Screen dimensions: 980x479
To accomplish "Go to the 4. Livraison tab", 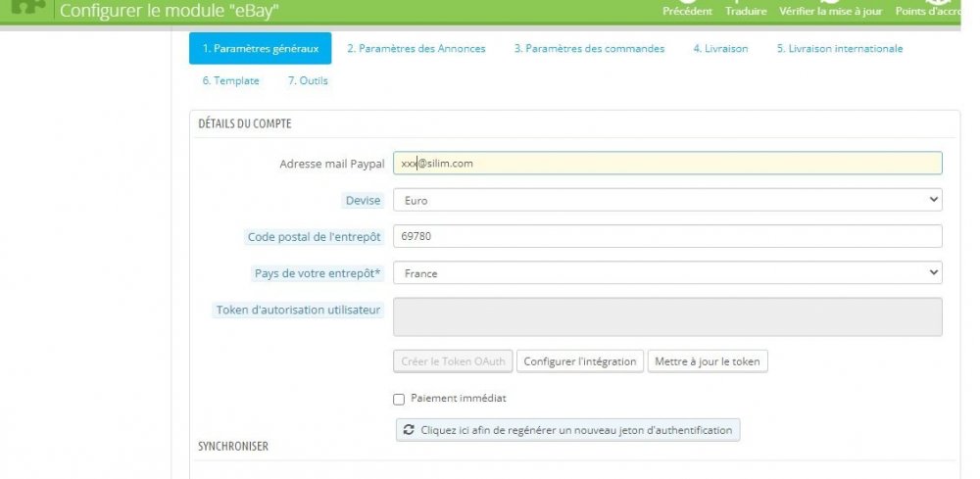I will [x=720, y=49].
